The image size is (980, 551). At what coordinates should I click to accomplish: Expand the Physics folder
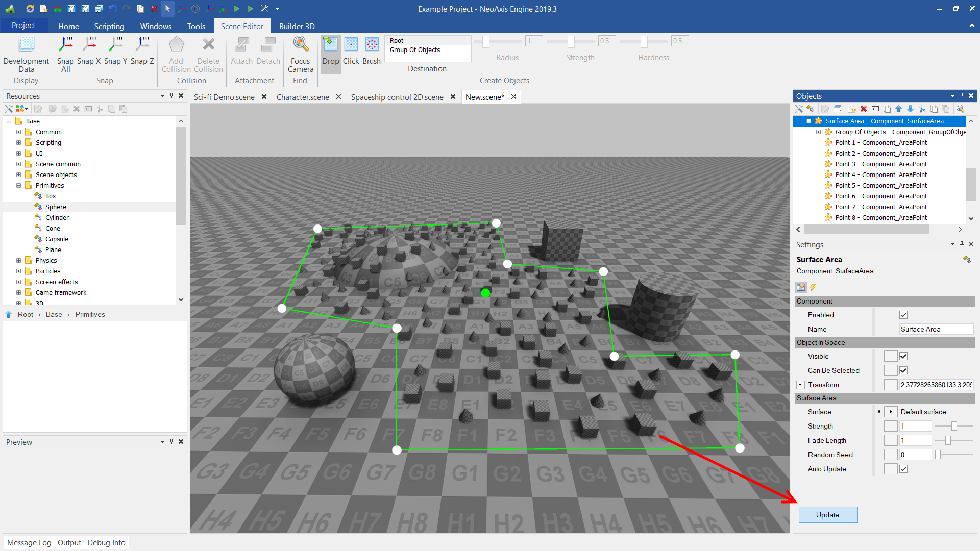click(19, 260)
